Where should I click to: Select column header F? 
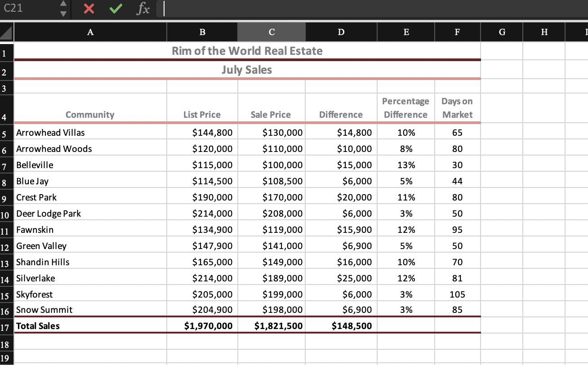457,32
